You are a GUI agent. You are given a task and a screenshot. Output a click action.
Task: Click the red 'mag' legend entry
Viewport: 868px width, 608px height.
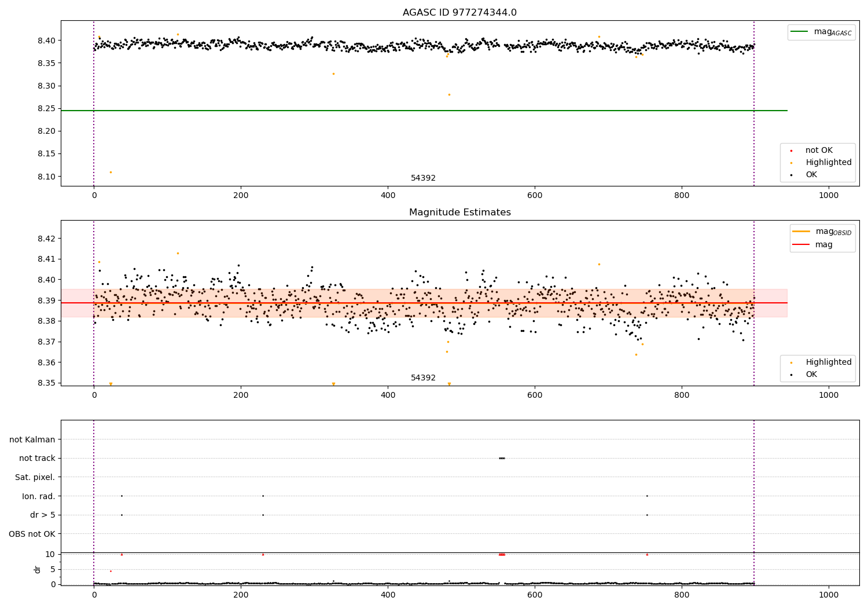813,245
